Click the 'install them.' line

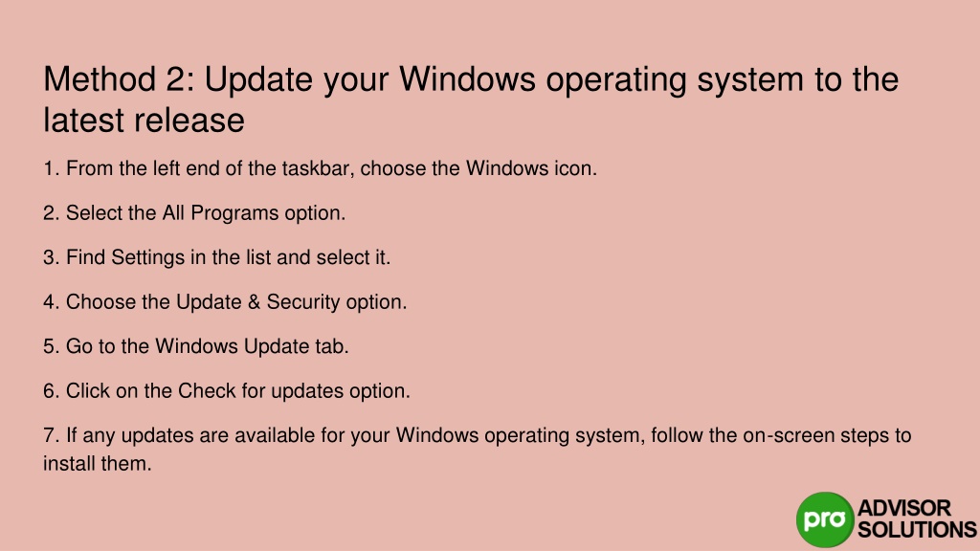pos(98,464)
